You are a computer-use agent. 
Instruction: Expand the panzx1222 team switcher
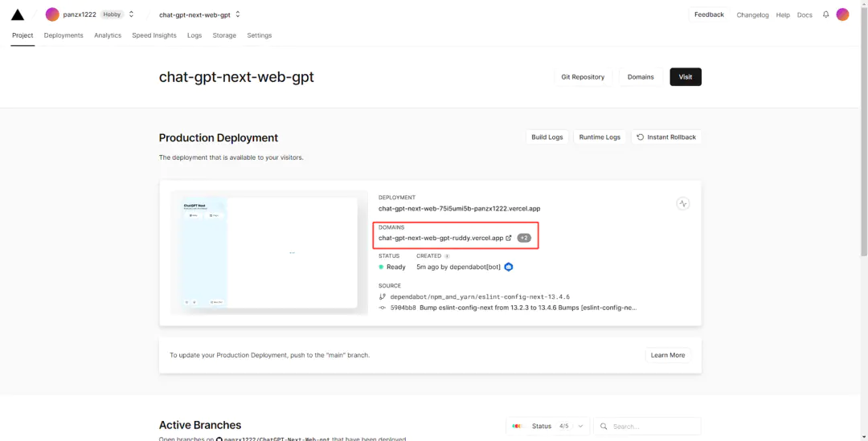pyautogui.click(x=132, y=14)
